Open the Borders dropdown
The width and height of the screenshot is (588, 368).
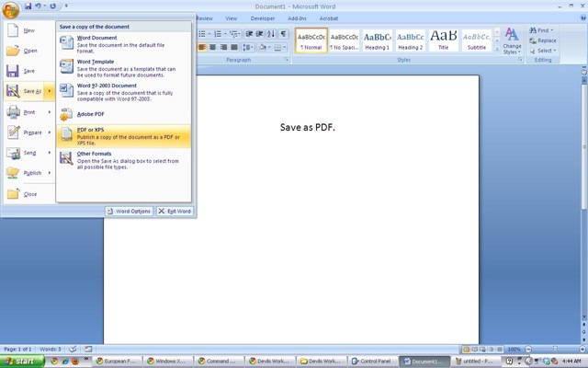click(285, 47)
